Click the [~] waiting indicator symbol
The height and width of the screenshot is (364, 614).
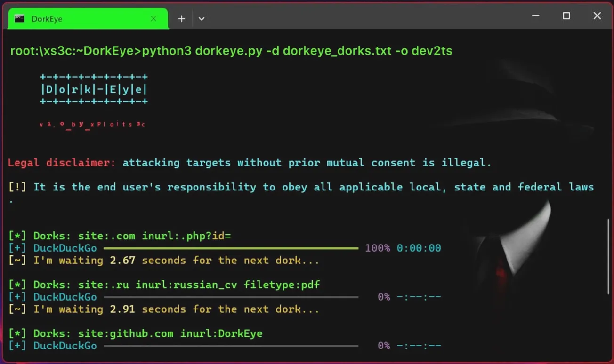17,260
